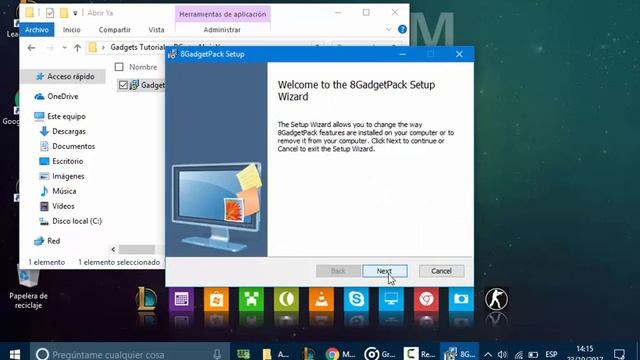This screenshot has height=360, width=640.
Task: Open Chrome in the taskbar
Action: [x=340, y=353]
